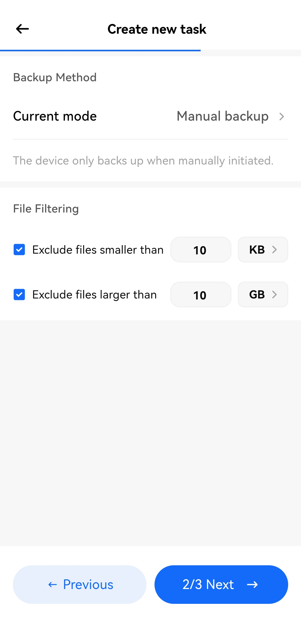Go back with the Previous button

pyautogui.click(x=79, y=585)
